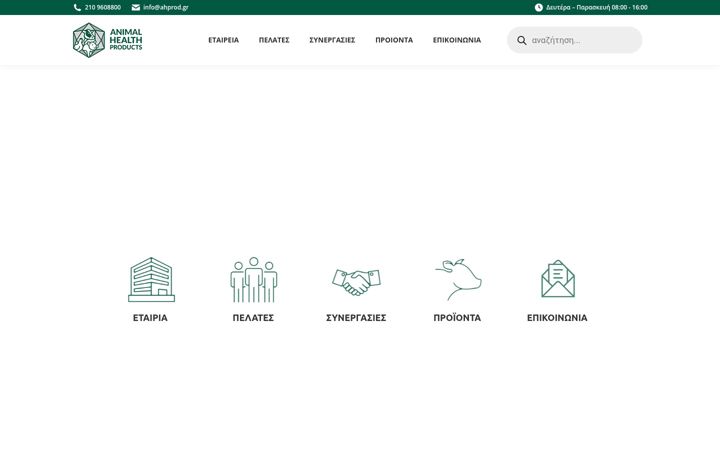Click the ΠΡΟΪΟΝΤΑ label under animal icon
The height and width of the screenshot is (450, 720).
[x=457, y=318]
